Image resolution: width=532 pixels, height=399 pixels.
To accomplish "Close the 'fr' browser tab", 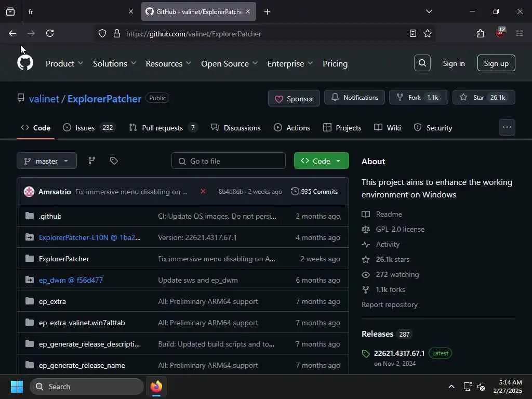I will point(131,11).
